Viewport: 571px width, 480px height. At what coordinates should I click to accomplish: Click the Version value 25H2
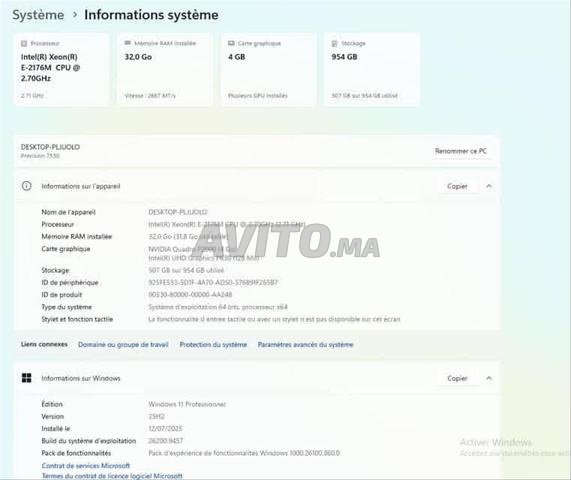point(157,416)
